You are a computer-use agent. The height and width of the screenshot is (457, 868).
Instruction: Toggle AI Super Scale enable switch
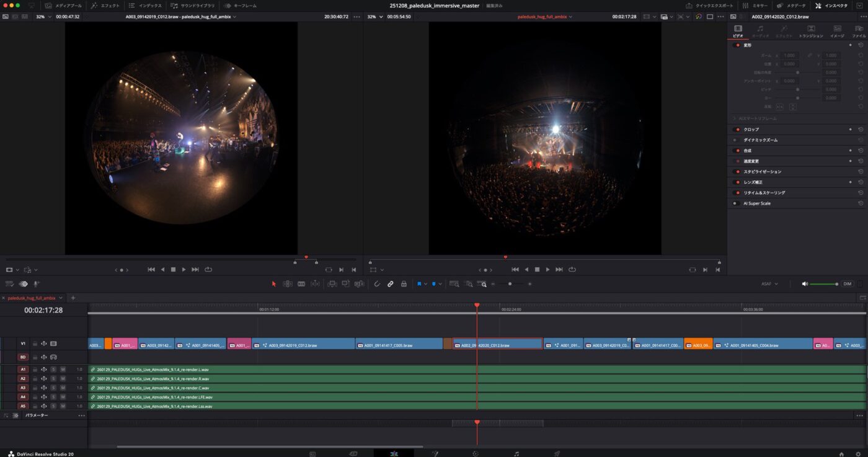(735, 203)
